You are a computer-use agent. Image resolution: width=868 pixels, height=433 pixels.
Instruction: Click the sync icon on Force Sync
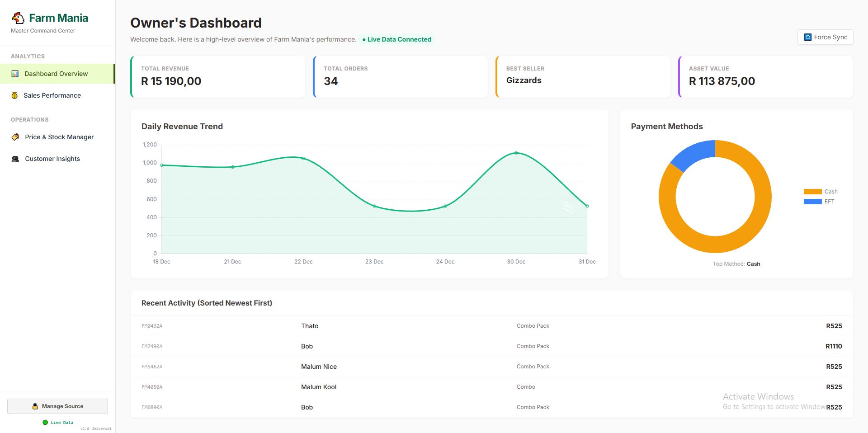click(807, 37)
